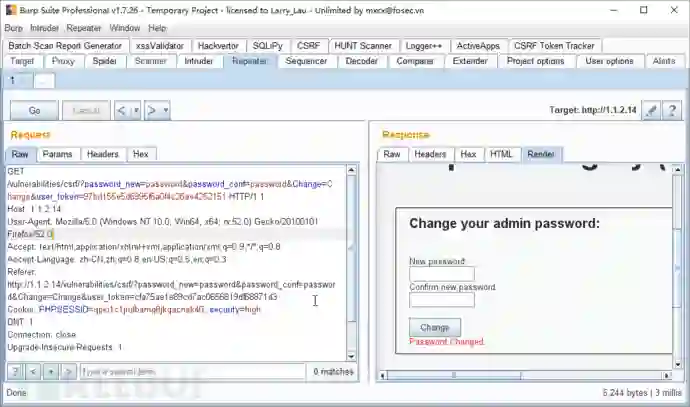Viewport: 690px width, 407px height.
Task: Switch to the Target tab
Action: click(22, 61)
